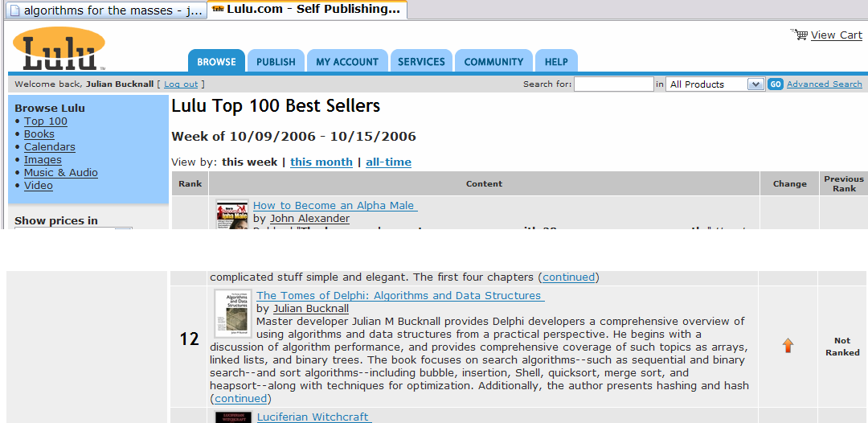Click the Log out link
The image size is (868, 423).
pyautogui.click(x=181, y=84)
